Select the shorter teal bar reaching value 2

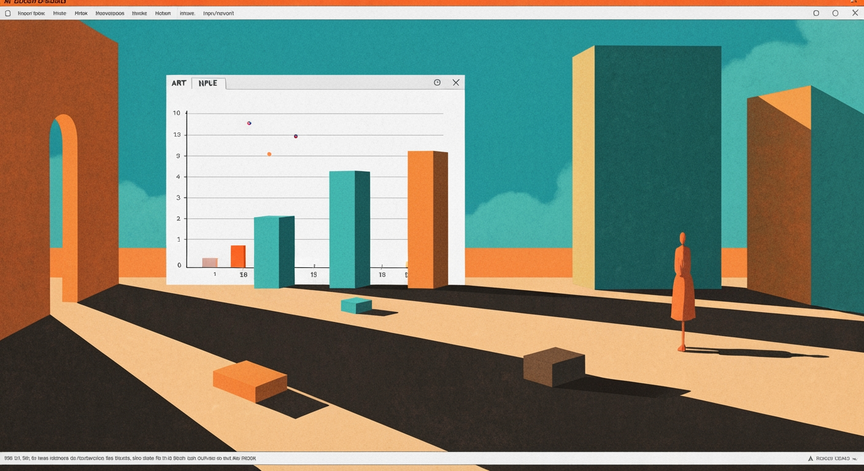pos(274,252)
